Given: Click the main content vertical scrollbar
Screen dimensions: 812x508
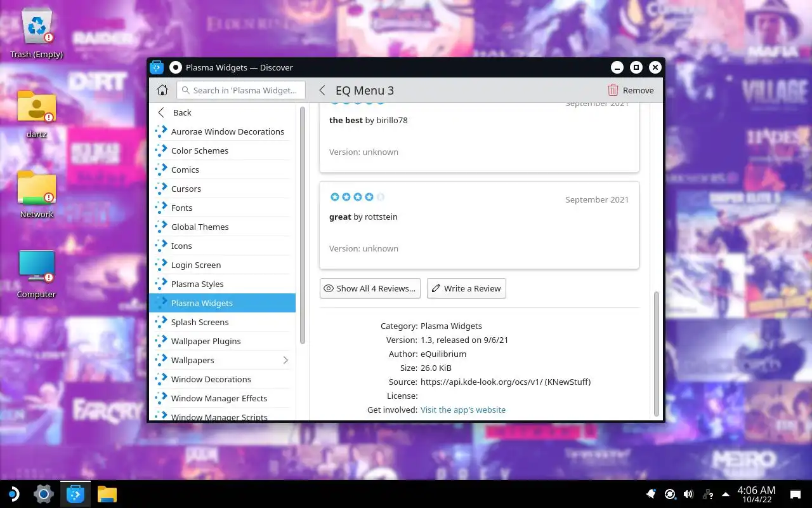Looking at the screenshot, I should click(x=657, y=353).
